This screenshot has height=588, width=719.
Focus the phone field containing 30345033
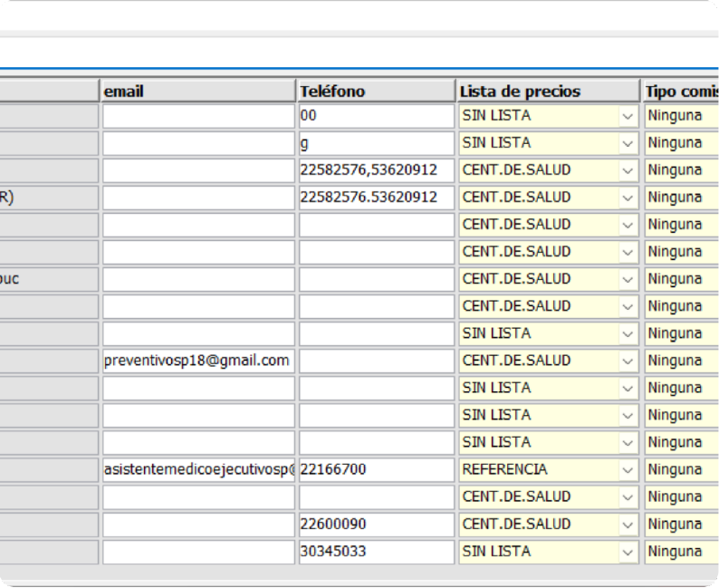click(376, 552)
